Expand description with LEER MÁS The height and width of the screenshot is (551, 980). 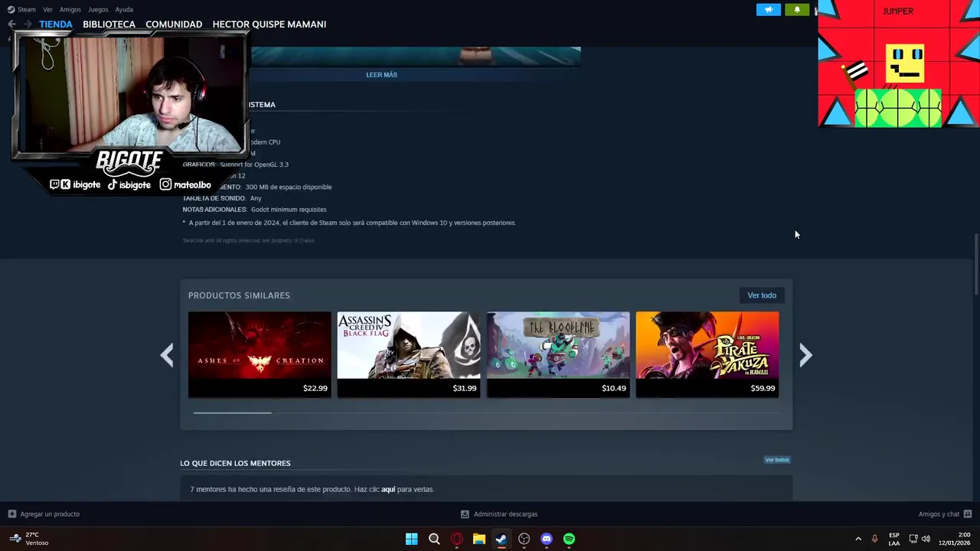tap(381, 75)
